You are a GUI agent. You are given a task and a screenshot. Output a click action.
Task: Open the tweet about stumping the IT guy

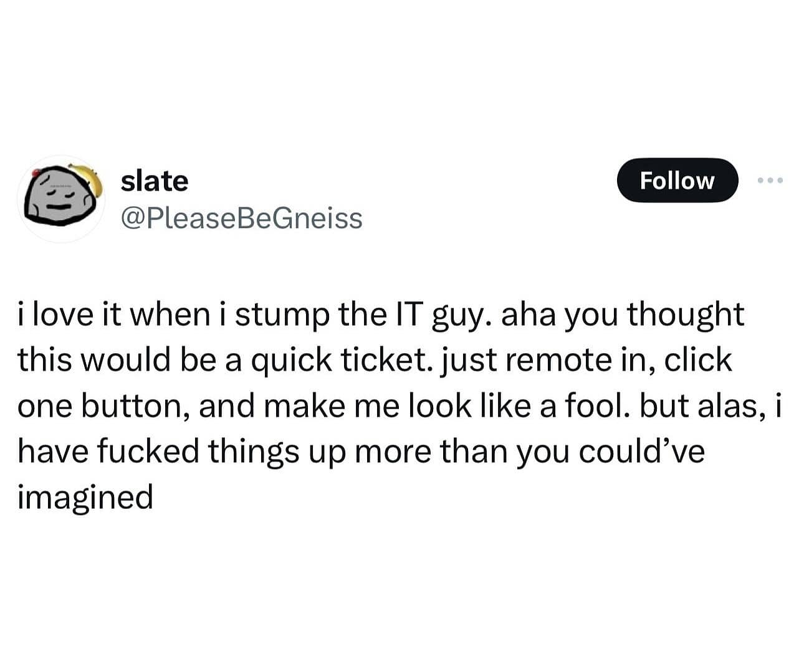click(x=399, y=405)
